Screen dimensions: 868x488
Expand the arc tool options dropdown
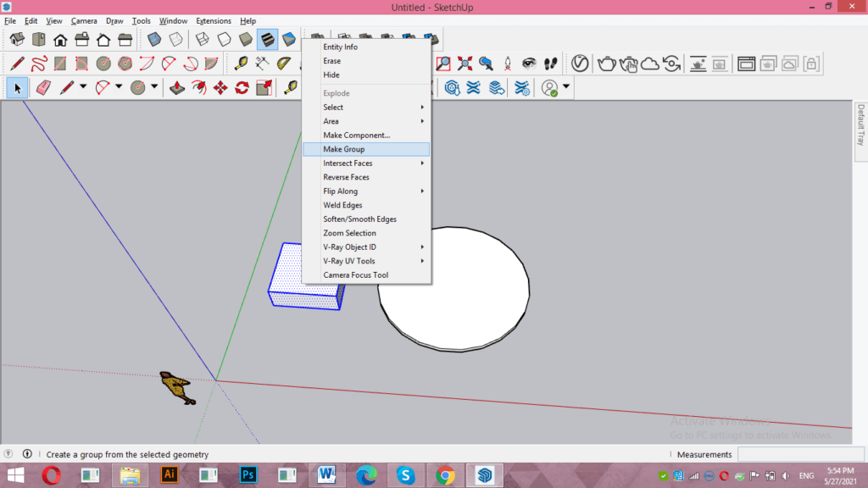pyautogui.click(x=119, y=87)
